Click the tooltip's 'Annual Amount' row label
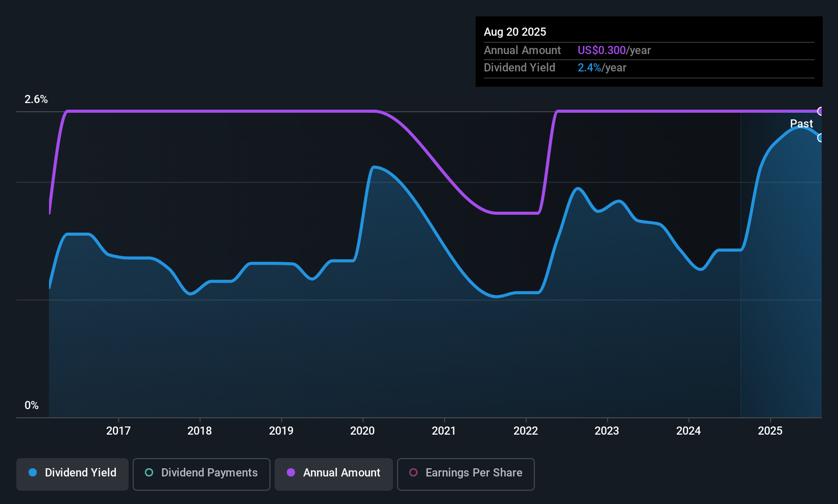Viewport: 838px width, 504px height. [x=522, y=51]
